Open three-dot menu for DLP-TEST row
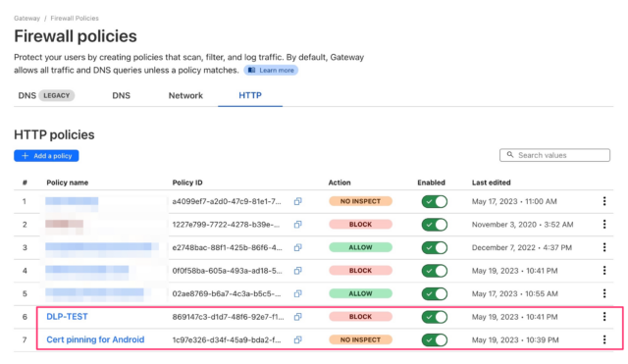This screenshot has height=364, width=628. coord(604,317)
